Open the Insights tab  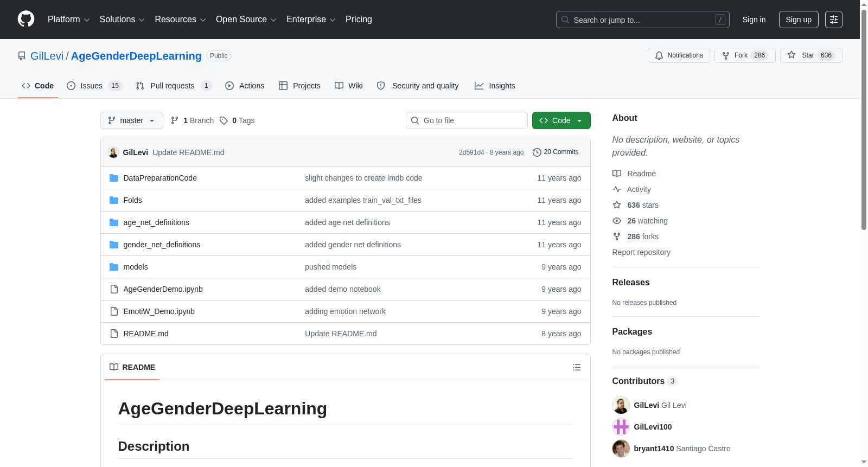point(495,86)
